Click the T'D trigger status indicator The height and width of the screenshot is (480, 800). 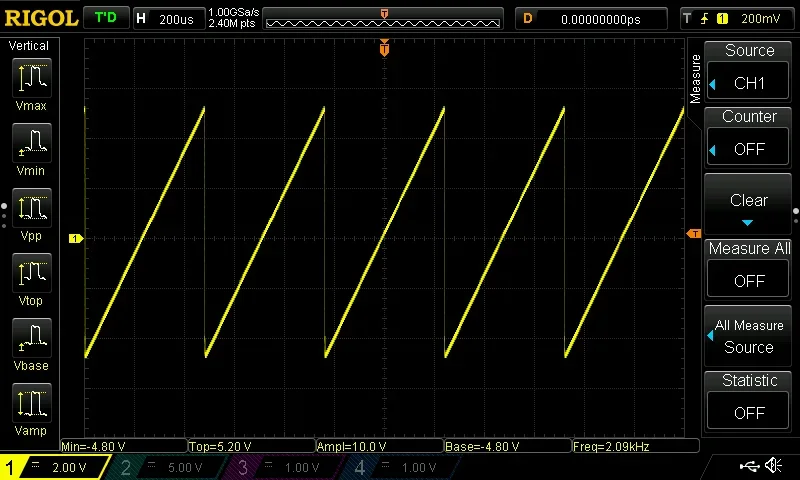coord(106,18)
